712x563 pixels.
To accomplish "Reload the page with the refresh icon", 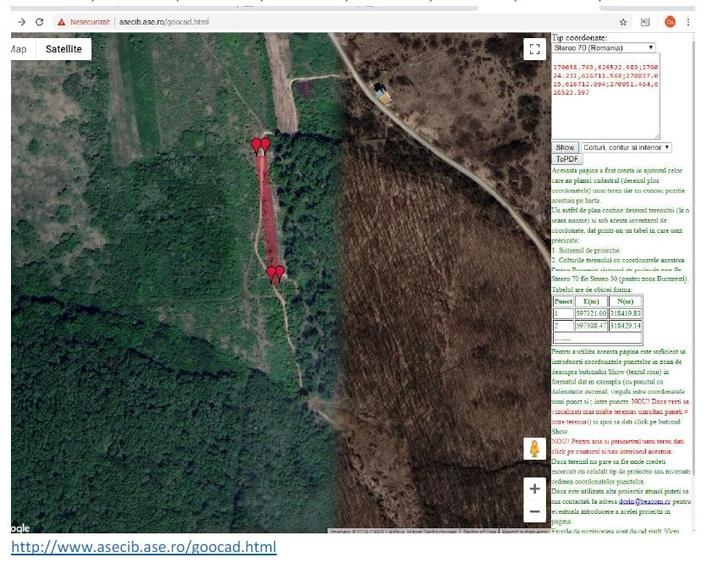I will [40, 22].
